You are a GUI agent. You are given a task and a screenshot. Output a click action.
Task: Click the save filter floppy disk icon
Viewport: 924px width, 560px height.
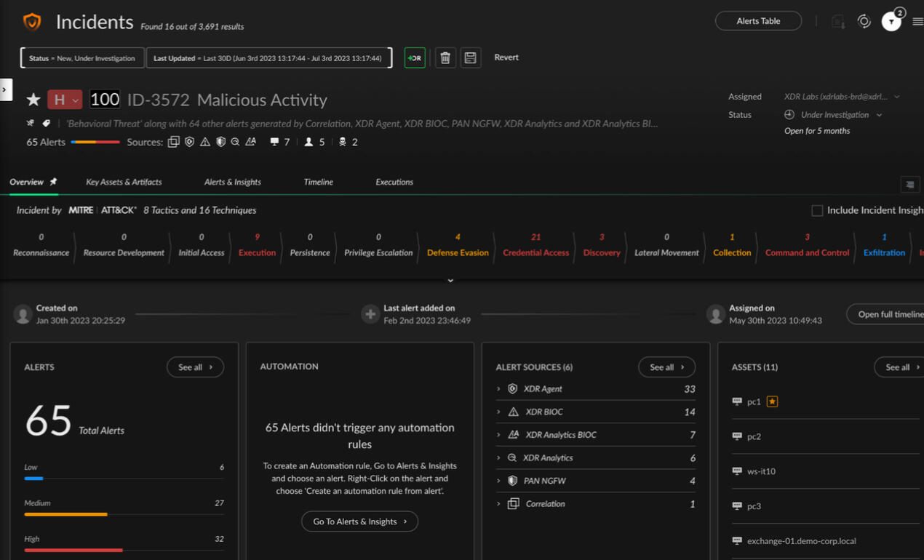470,57
